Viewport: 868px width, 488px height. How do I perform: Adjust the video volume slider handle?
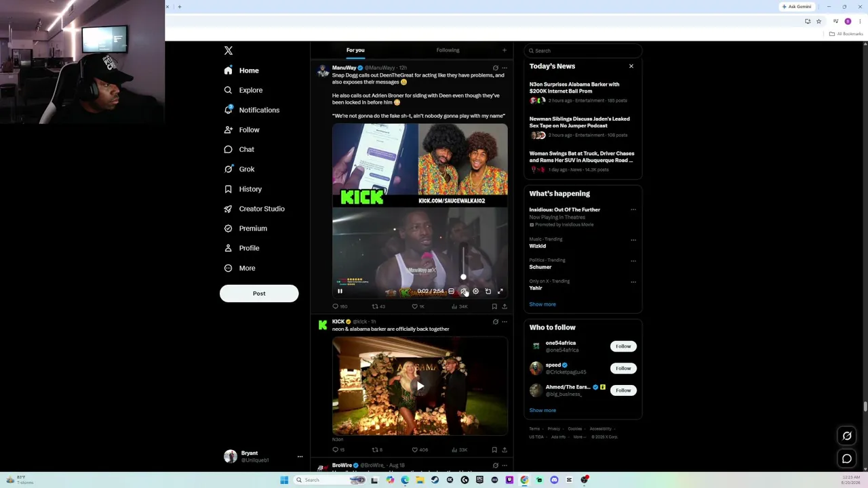463,277
